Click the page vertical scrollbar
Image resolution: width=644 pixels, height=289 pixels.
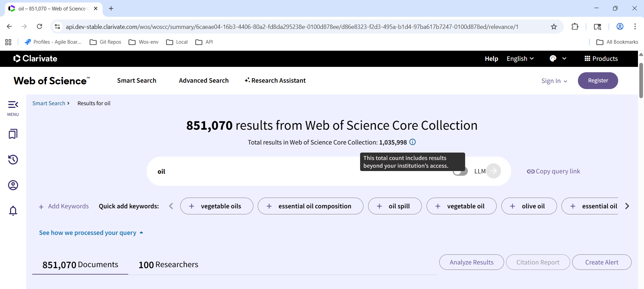pyautogui.click(x=641, y=81)
